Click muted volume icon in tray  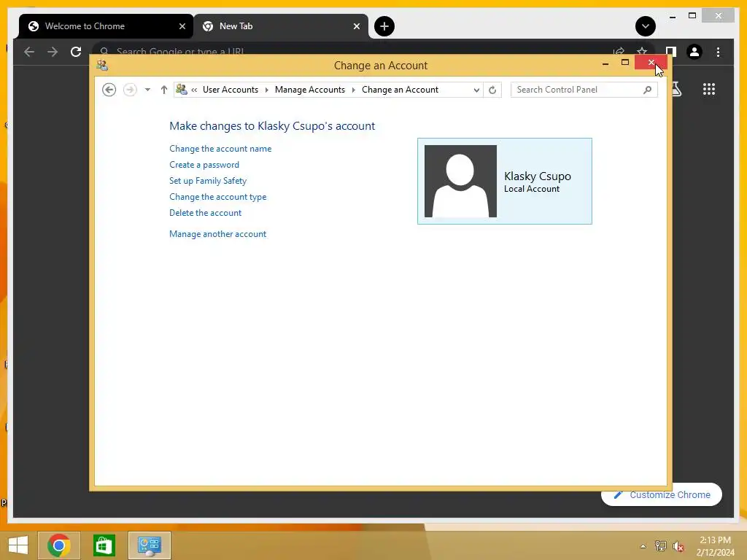(x=678, y=546)
